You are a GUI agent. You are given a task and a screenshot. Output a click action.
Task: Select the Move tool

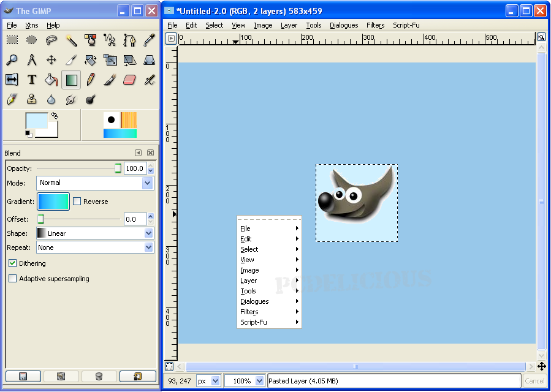tap(51, 59)
